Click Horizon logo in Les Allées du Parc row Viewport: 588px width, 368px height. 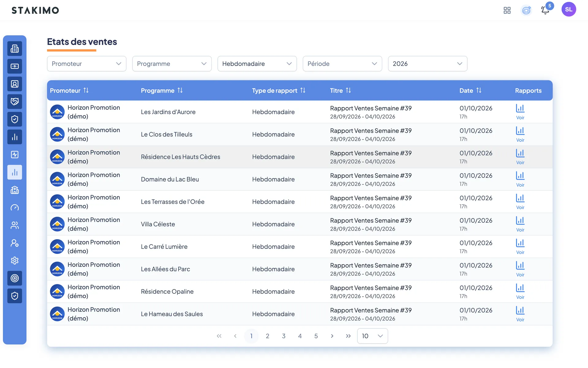(x=57, y=269)
